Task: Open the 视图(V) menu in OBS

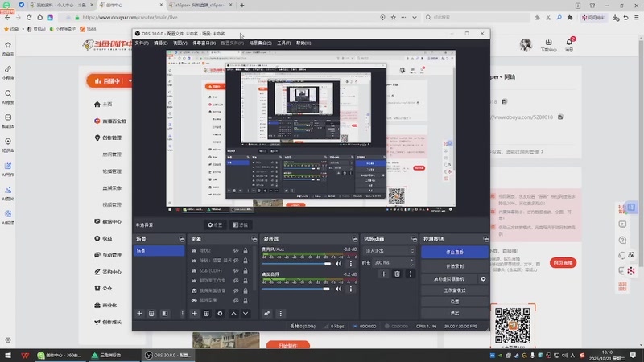Action: [x=180, y=43]
